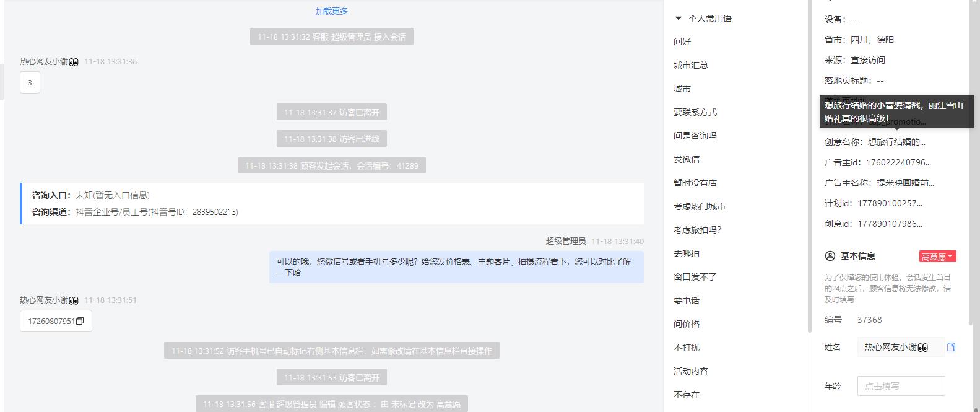This screenshot has width=980, height=412.
Task: Click the 编号 37368 row
Action: tap(853, 320)
